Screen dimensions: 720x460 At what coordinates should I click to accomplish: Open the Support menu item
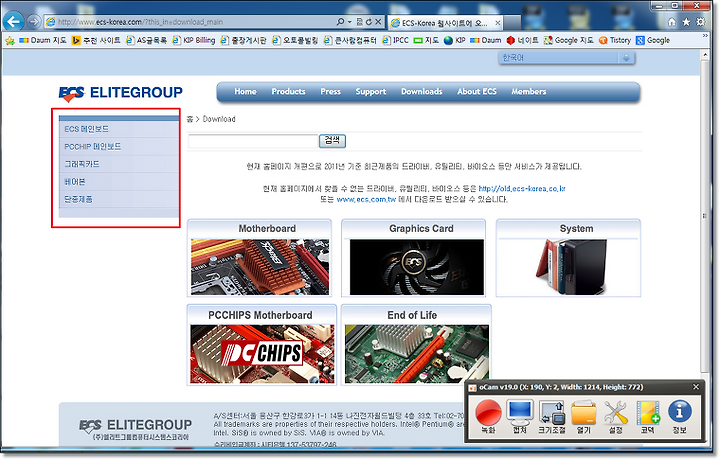tap(371, 91)
